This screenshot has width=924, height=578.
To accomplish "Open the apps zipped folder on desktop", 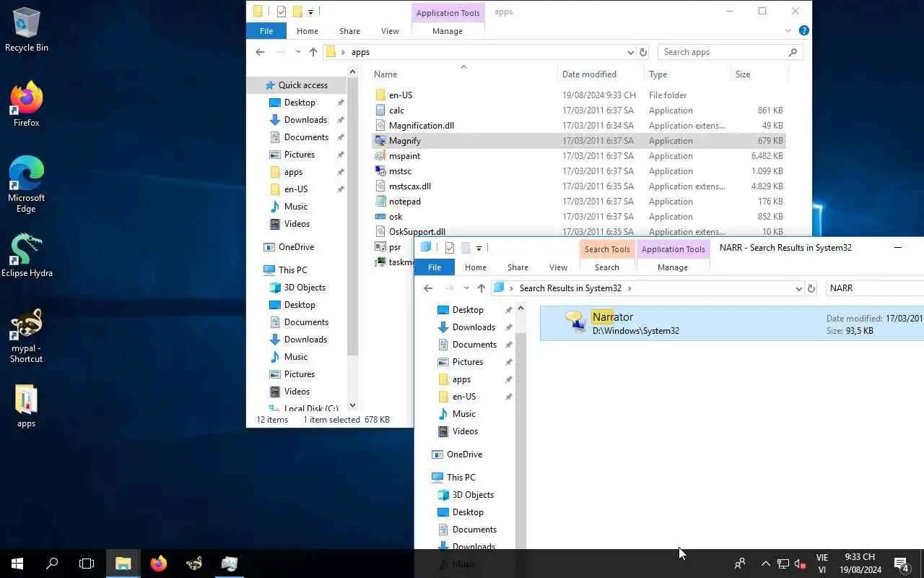I will click(26, 406).
